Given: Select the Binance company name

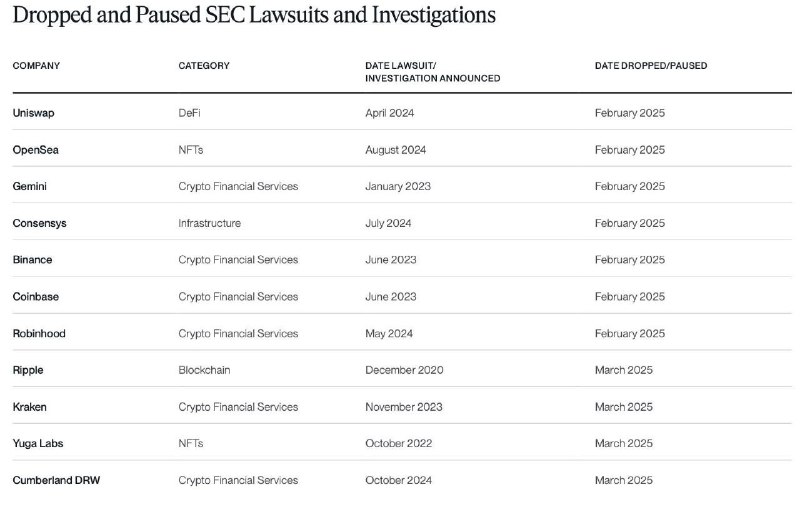Looking at the screenshot, I should tap(33, 260).
